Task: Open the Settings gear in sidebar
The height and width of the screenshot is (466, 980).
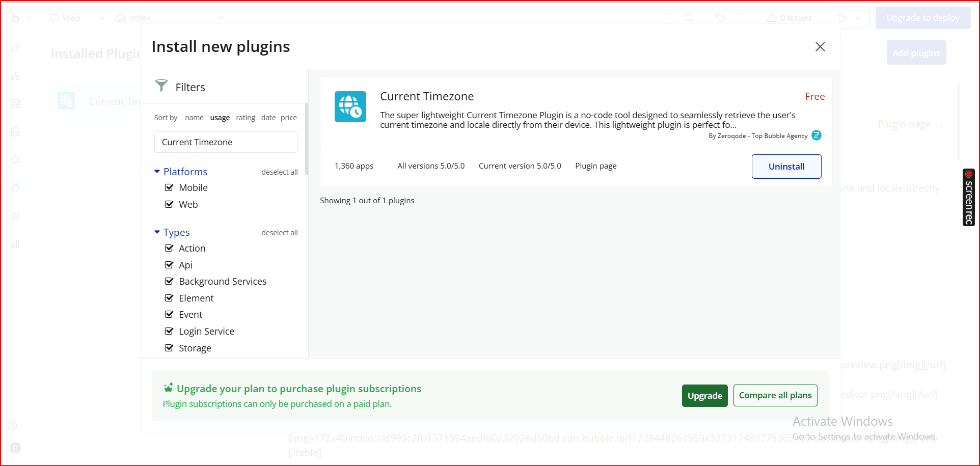Action: 15,216
